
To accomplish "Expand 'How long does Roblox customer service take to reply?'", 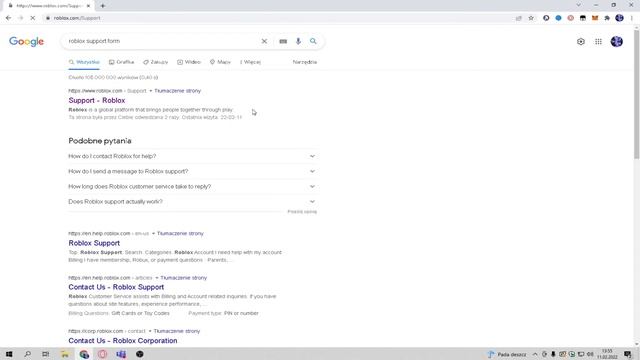I will pyautogui.click(x=192, y=187).
